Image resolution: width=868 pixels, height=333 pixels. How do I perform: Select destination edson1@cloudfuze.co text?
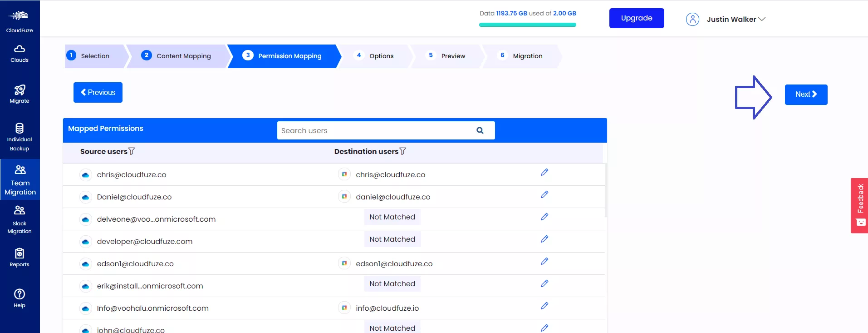coord(394,264)
